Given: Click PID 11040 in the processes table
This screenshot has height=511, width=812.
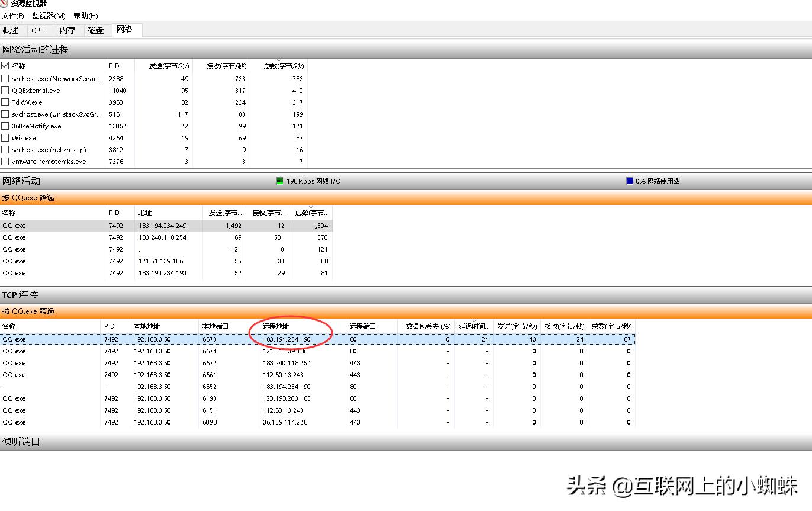Looking at the screenshot, I should tap(118, 91).
